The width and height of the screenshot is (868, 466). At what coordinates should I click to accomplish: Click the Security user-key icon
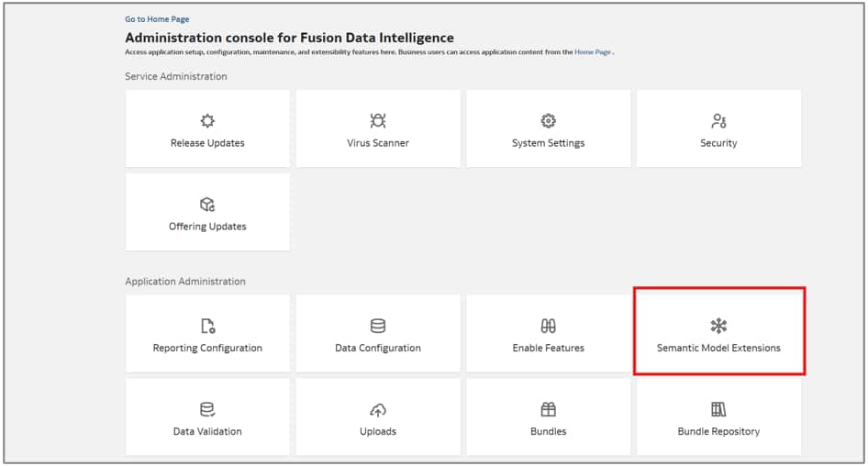coord(718,121)
